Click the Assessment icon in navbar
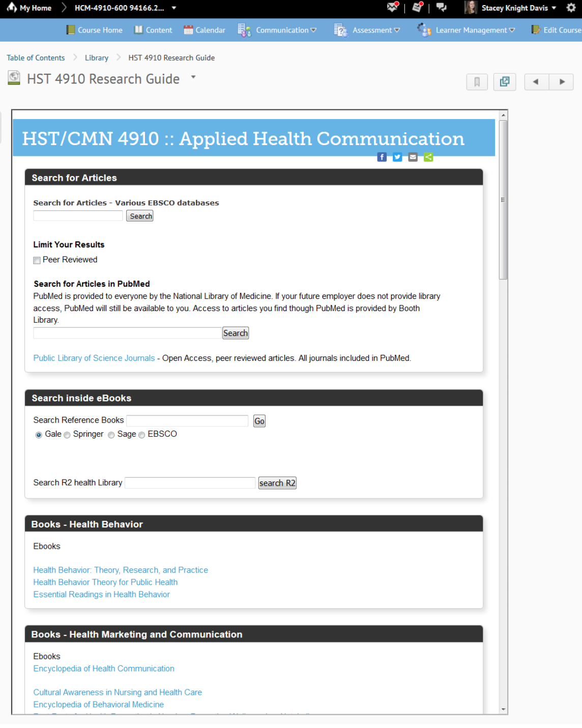 coord(340,30)
